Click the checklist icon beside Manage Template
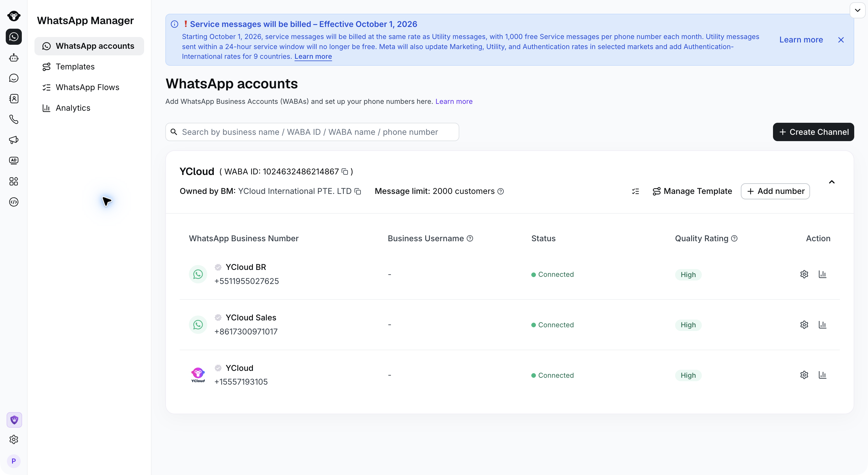Viewport: 868px width, 475px height. tap(635, 191)
